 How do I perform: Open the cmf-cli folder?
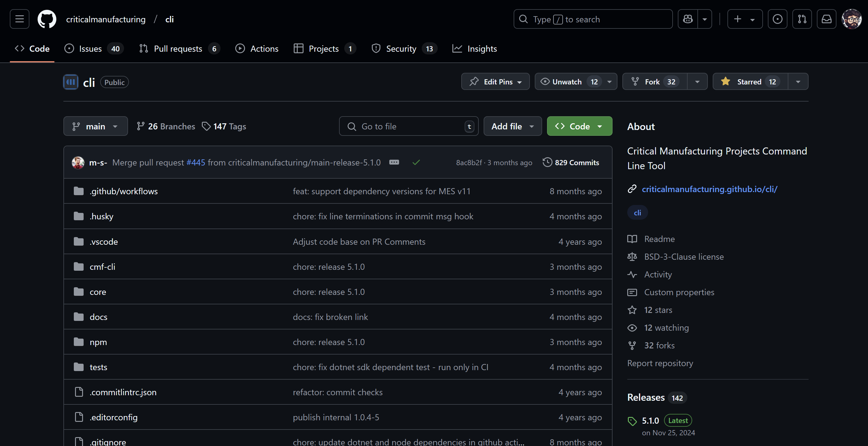[x=102, y=267]
